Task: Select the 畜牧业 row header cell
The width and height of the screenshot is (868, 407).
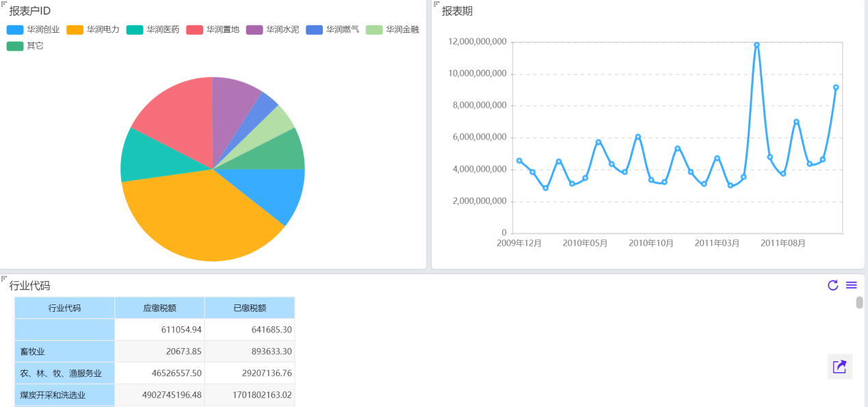Action: click(x=65, y=352)
